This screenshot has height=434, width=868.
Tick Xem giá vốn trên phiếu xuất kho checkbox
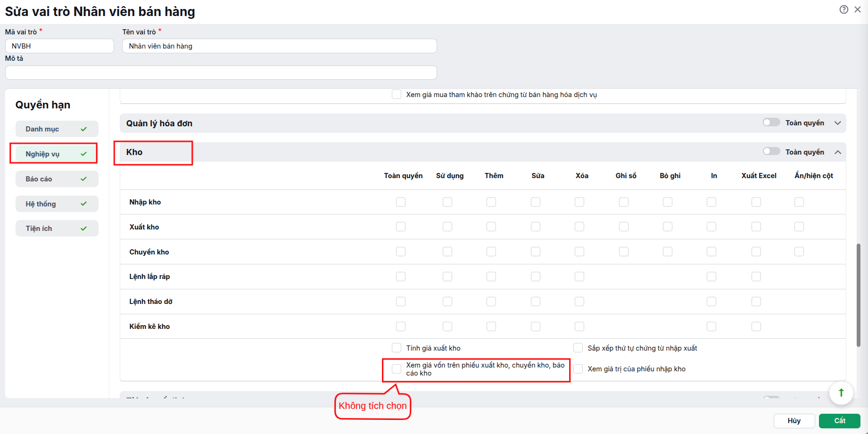click(397, 368)
